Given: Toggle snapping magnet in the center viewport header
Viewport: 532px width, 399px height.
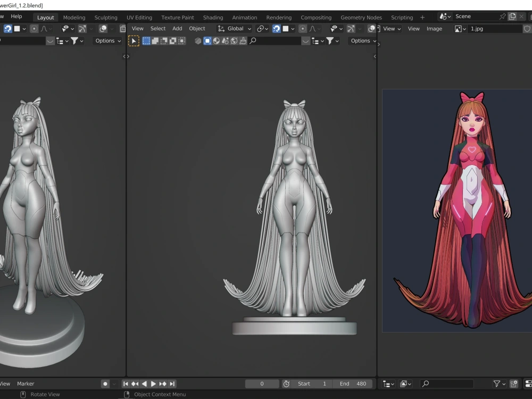Looking at the screenshot, I should tap(277, 29).
